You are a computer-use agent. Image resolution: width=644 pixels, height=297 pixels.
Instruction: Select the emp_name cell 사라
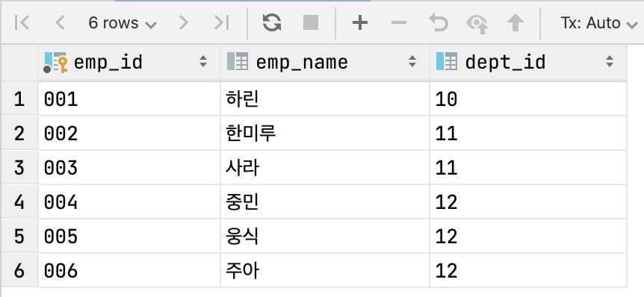325,168
